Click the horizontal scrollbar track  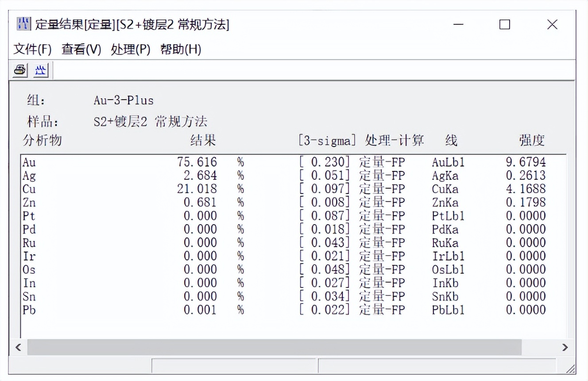[288, 348]
